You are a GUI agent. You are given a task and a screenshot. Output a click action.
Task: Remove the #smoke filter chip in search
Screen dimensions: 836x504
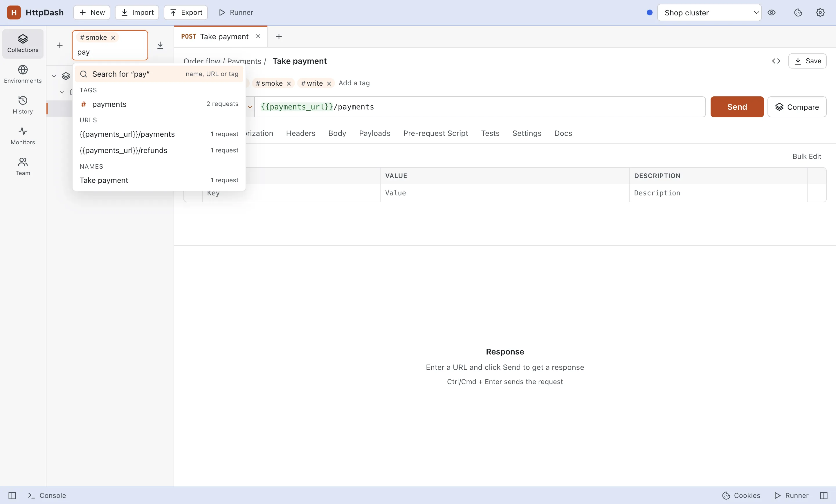click(x=113, y=38)
